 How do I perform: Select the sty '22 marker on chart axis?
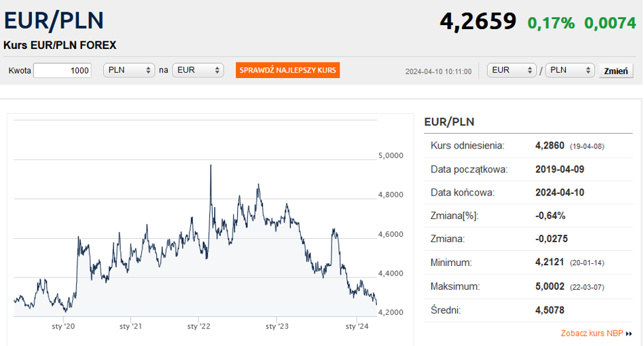click(198, 326)
